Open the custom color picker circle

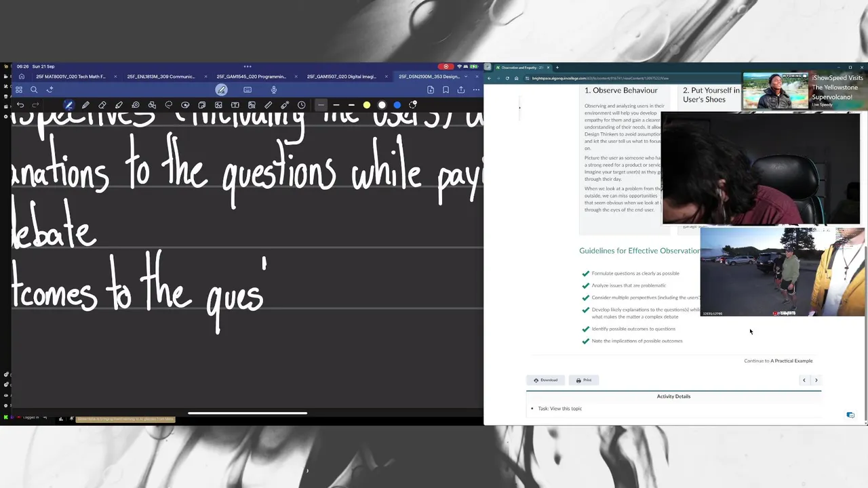[413, 105]
